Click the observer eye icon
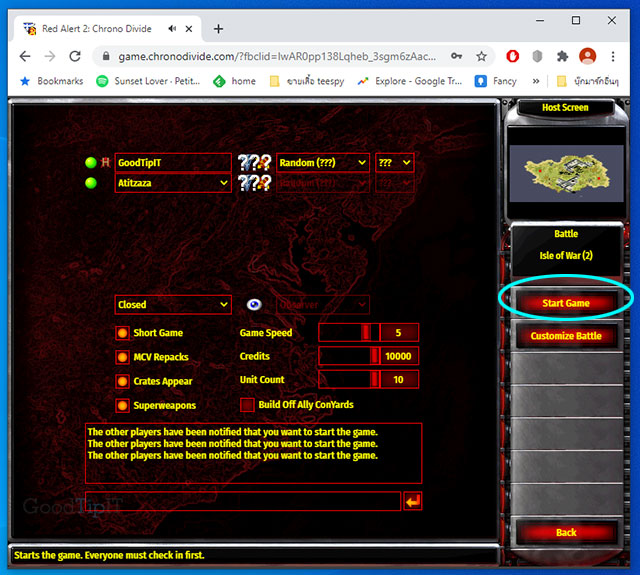The image size is (640, 575). 254,304
